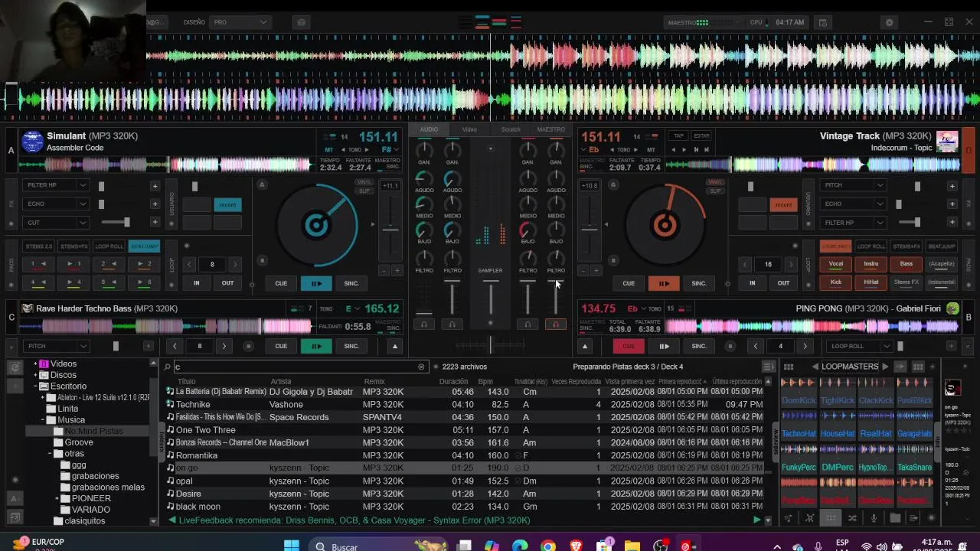This screenshot has height=551, width=980.
Task: Halve deck A loop length arrow
Action: tap(190, 264)
